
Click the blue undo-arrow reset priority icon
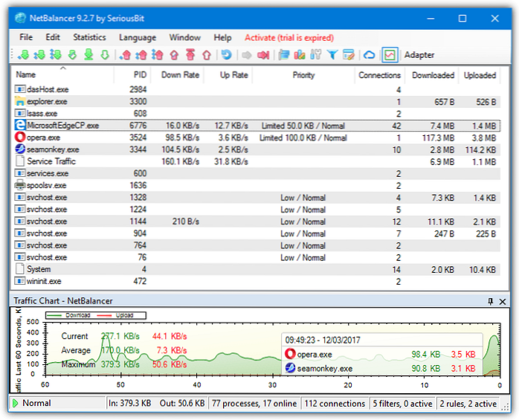226,55
